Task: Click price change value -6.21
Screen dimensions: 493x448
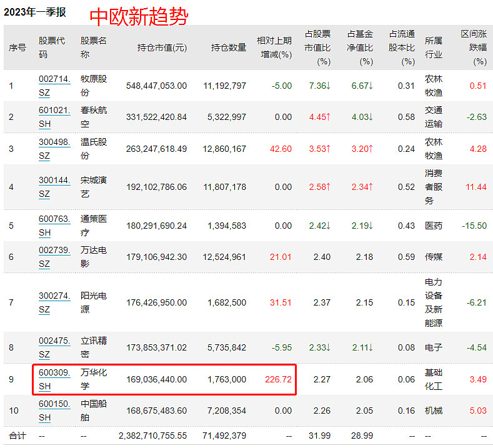Action: (x=476, y=303)
